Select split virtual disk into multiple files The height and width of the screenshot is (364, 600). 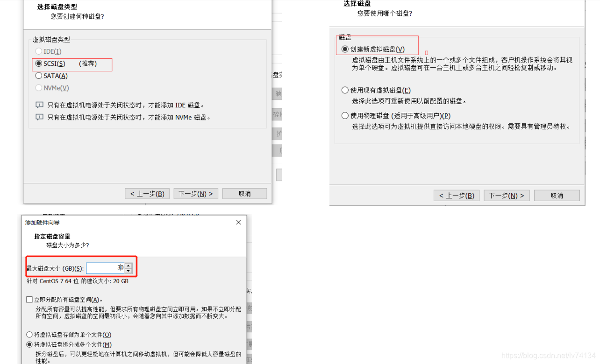pos(29,344)
